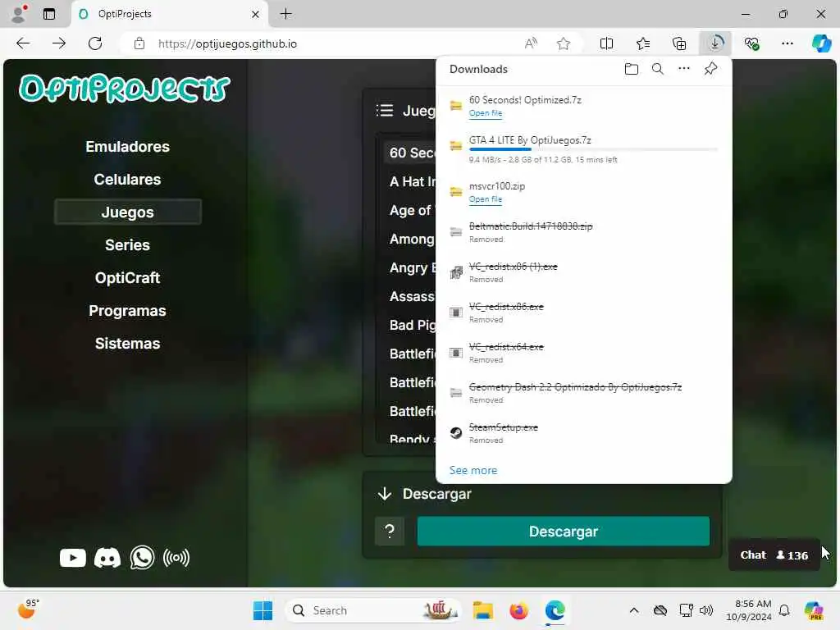This screenshot has width=840, height=630.
Task: Open the notifications bell icon
Action: tap(784, 610)
